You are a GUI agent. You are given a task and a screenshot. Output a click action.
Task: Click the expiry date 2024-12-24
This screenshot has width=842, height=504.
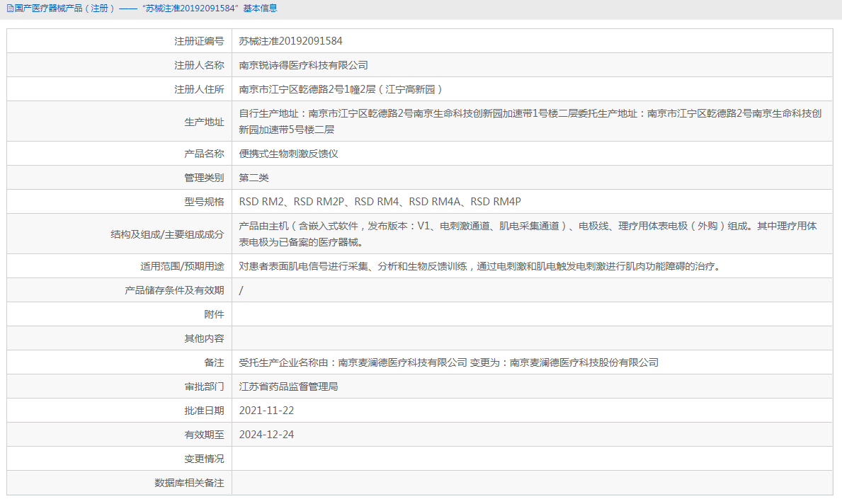268,434
